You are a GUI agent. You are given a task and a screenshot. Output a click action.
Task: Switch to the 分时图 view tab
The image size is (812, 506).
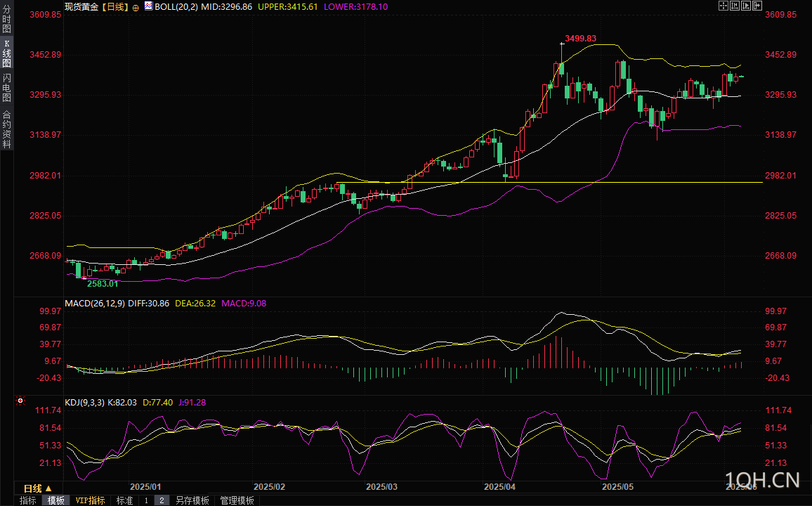pyautogui.click(x=6, y=21)
